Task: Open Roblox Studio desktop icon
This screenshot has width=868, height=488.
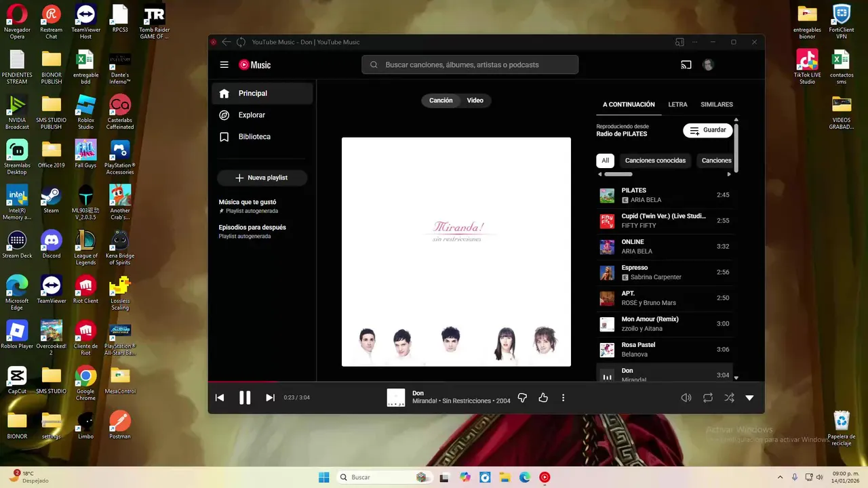Action: 85,112
